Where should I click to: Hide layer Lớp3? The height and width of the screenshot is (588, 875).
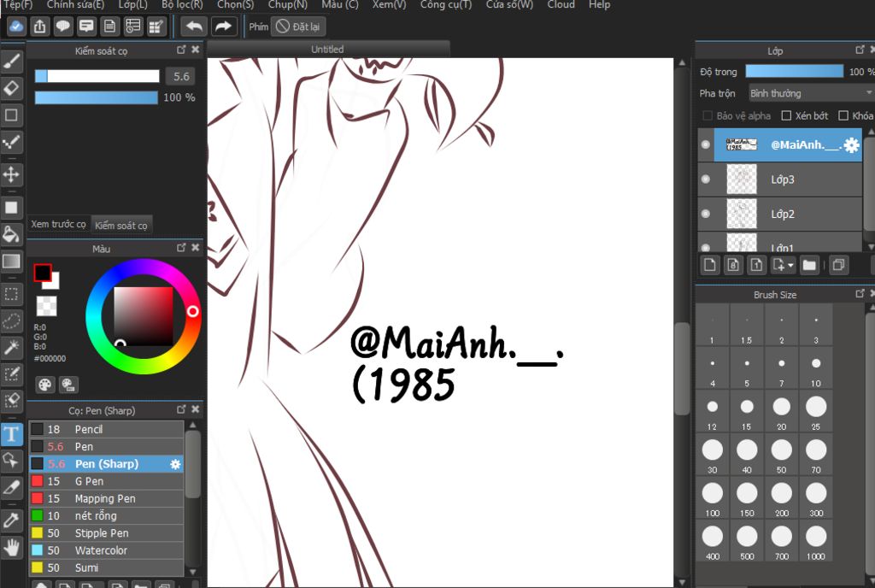[x=706, y=179]
